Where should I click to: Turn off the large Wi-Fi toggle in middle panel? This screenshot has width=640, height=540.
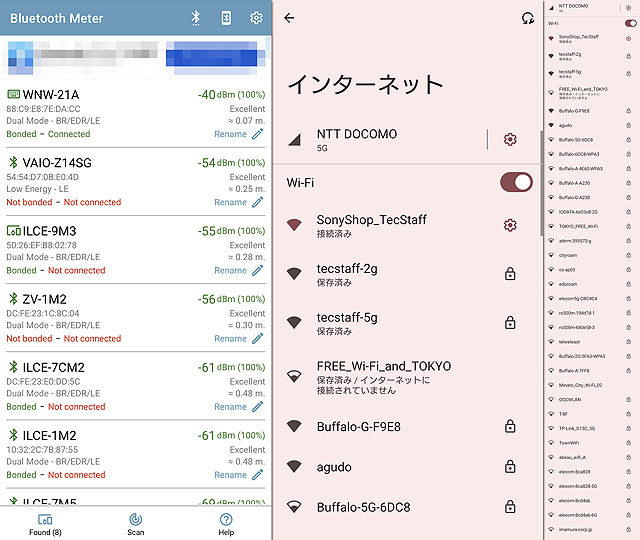pos(516,182)
